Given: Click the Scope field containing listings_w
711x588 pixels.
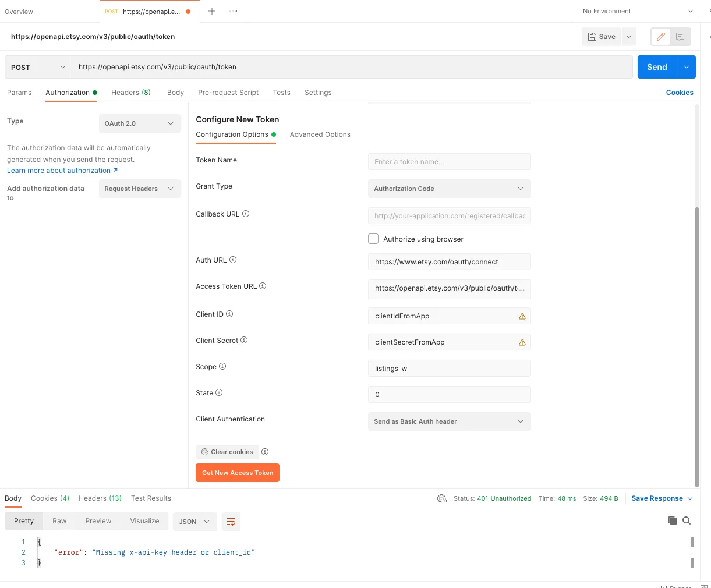Looking at the screenshot, I should click(x=450, y=369).
